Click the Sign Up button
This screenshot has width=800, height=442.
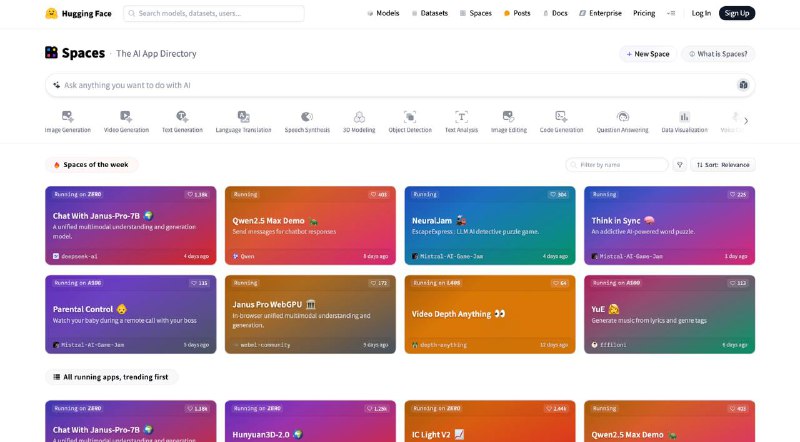pyautogui.click(x=737, y=13)
